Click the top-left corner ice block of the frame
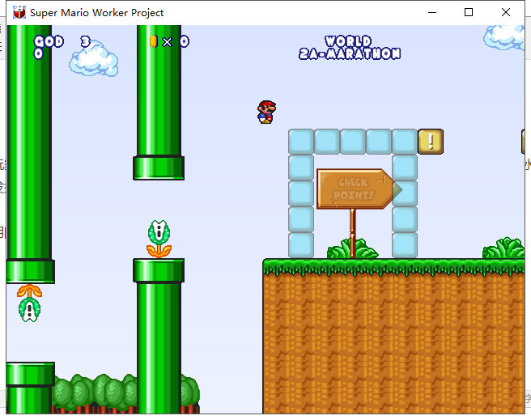This screenshot has width=531, height=420. [301, 142]
